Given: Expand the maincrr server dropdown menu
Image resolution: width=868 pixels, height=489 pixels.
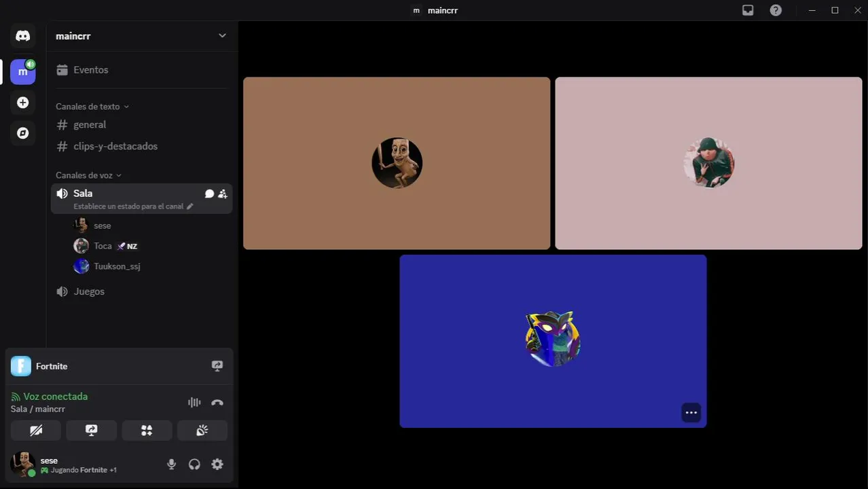Looking at the screenshot, I should click(x=222, y=36).
